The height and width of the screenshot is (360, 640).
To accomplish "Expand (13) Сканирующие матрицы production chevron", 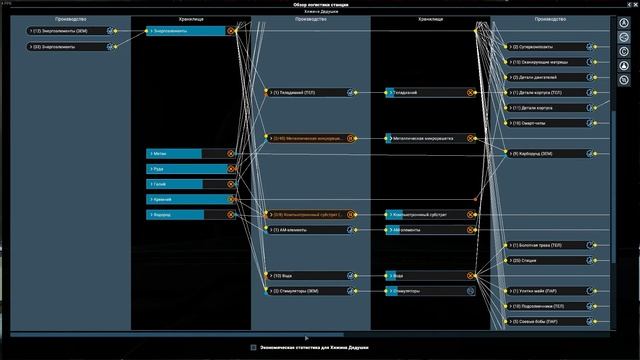I will pos(510,62).
